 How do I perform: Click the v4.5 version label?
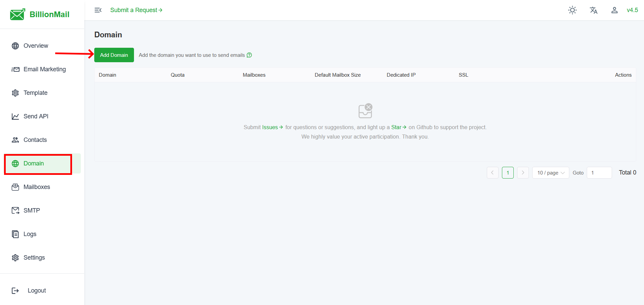[632, 10]
